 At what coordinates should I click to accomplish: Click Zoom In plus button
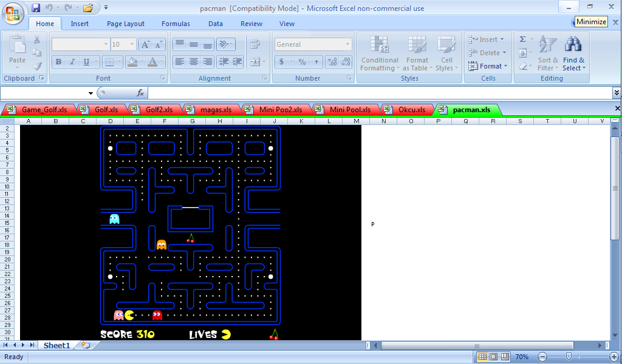(614, 357)
